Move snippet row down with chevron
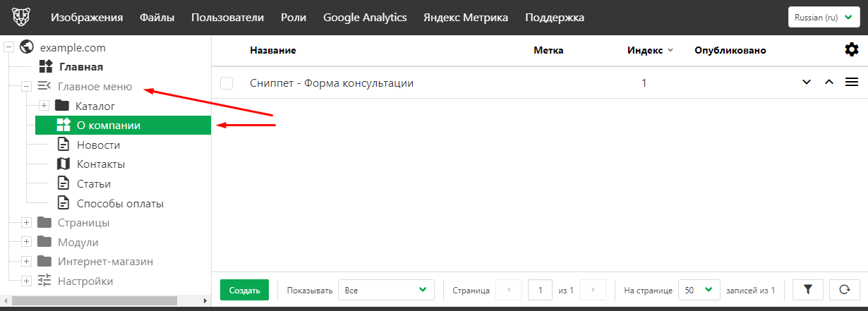 tap(807, 83)
